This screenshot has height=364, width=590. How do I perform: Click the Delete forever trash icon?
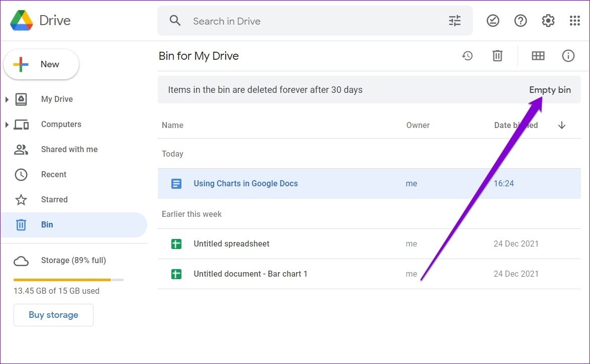tap(498, 56)
